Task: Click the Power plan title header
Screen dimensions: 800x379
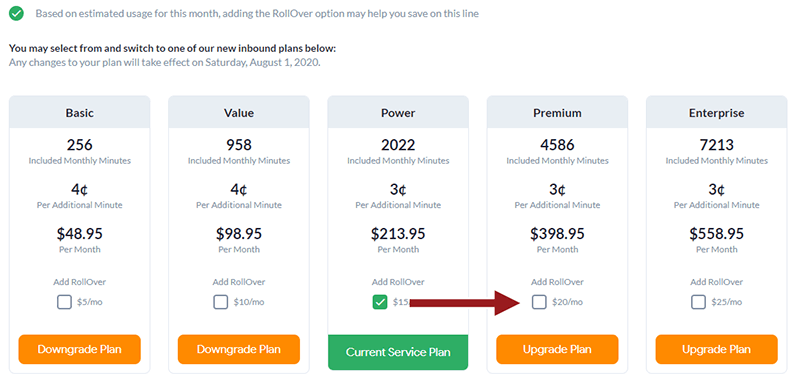Action: 398,113
